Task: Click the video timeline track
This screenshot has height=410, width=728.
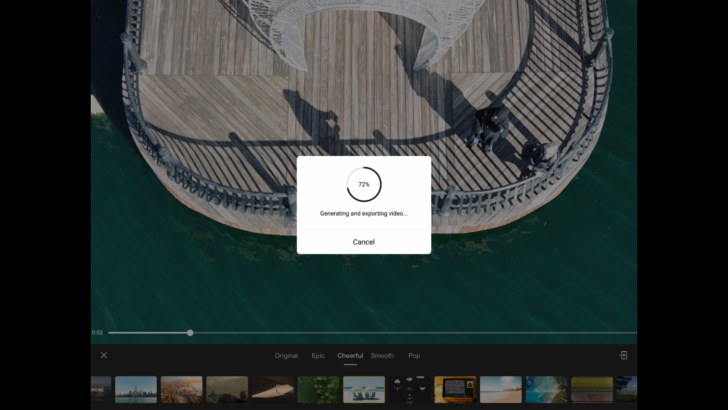Action: (400, 332)
